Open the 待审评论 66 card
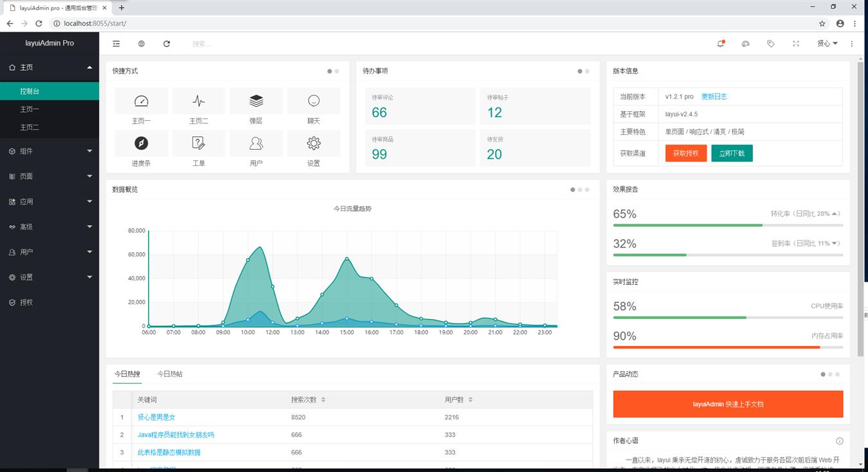 [x=419, y=106]
